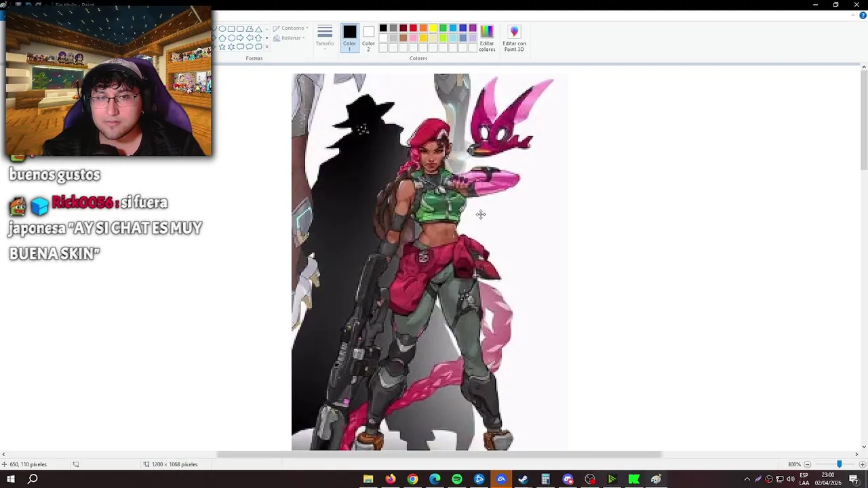Open Spotify from the taskbar
The width and height of the screenshot is (868, 488).
click(457, 479)
